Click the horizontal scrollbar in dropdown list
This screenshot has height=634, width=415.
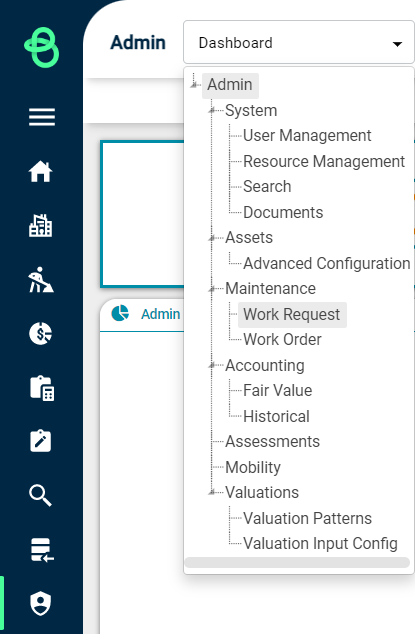click(297, 562)
